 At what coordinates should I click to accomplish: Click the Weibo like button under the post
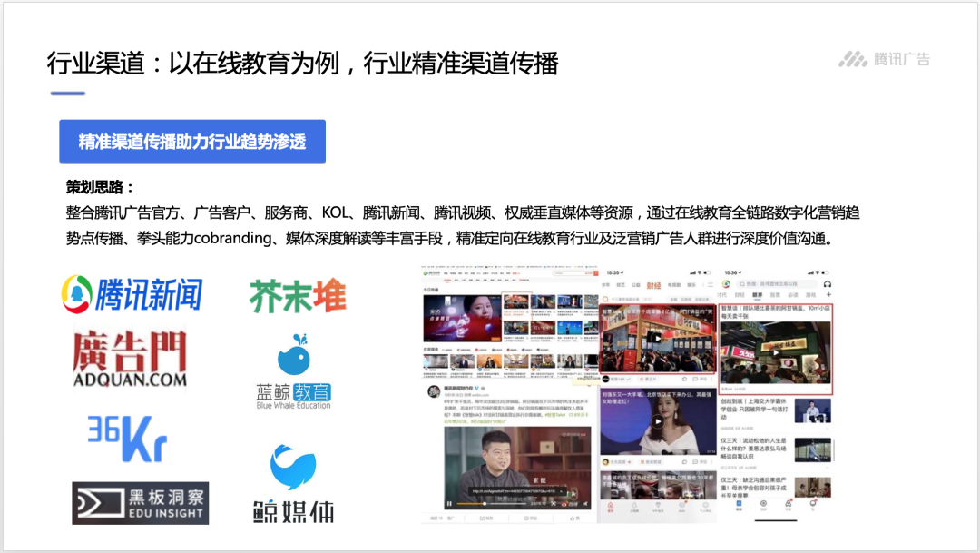(x=573, y=518)
